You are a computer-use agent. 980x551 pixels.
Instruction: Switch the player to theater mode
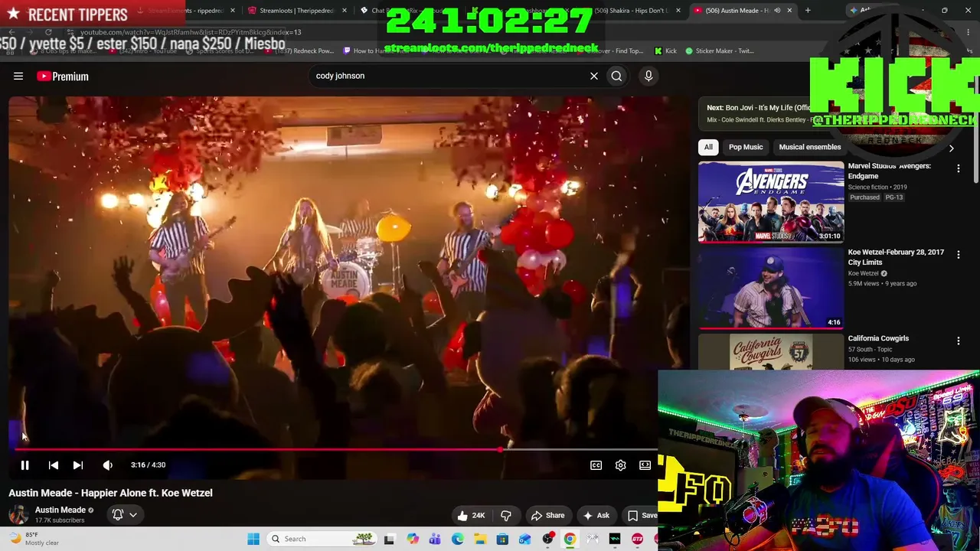(645, 465)
